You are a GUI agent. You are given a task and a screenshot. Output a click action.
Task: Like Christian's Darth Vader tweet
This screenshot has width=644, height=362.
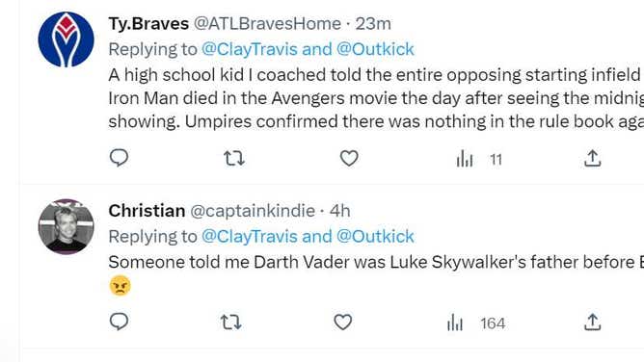click(342, 323)
